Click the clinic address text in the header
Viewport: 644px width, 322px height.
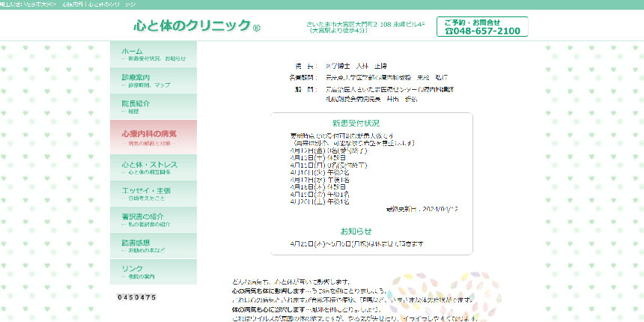365,27
